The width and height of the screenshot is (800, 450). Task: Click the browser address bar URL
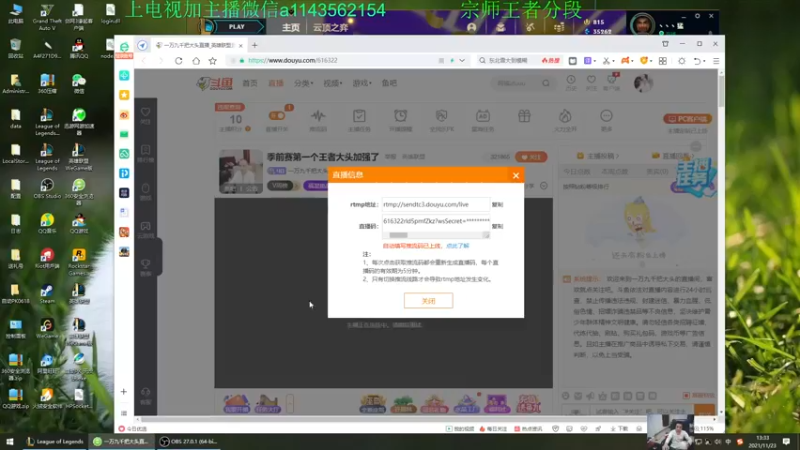(x=292, y=60)
